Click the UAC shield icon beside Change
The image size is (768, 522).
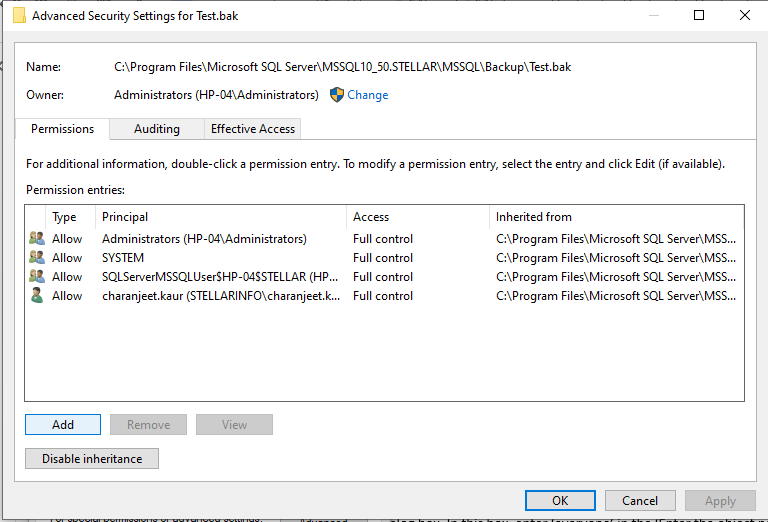click(337, 95)
